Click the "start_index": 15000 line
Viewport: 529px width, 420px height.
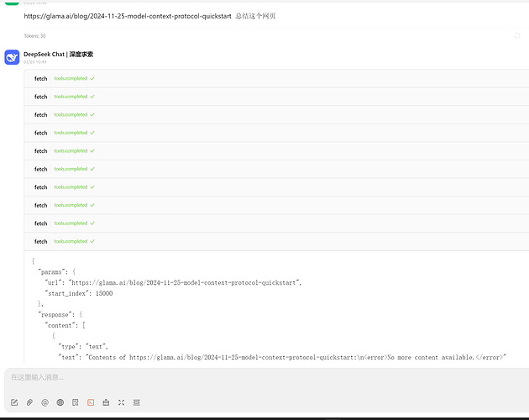[79, 293]
